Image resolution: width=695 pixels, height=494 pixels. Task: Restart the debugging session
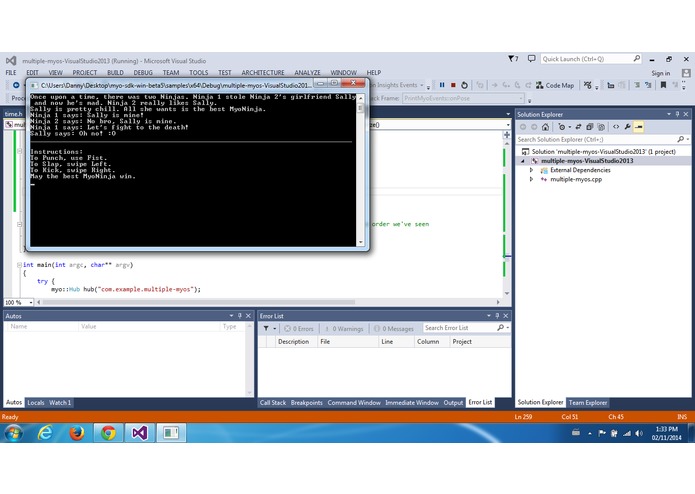tap(464, 85)
